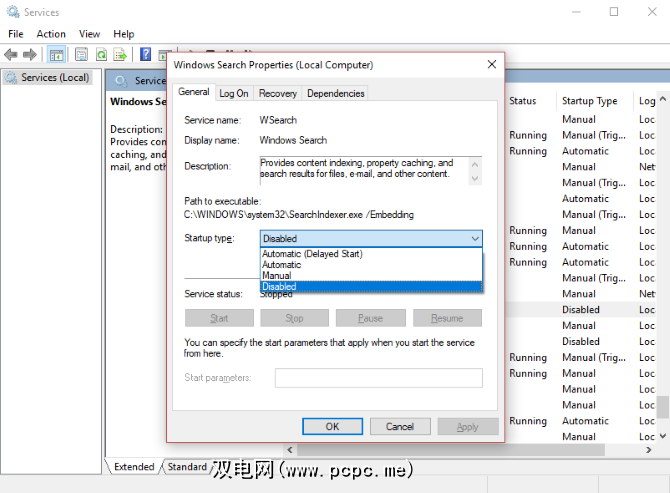Click horizontal scrollbar left arrow
Image resolution: width=670 pixels, height=493 pixels.
click(290, 449)
